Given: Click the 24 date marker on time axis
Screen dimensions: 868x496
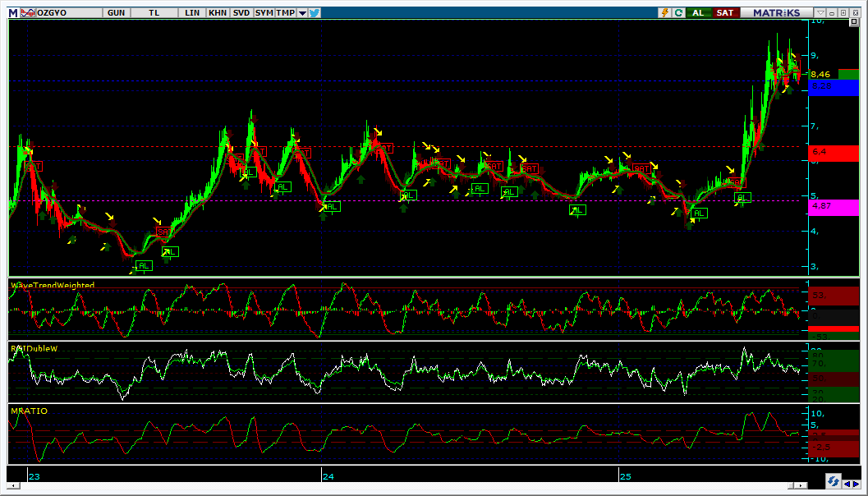Looking at the screenshot, I should coord(328,476).
